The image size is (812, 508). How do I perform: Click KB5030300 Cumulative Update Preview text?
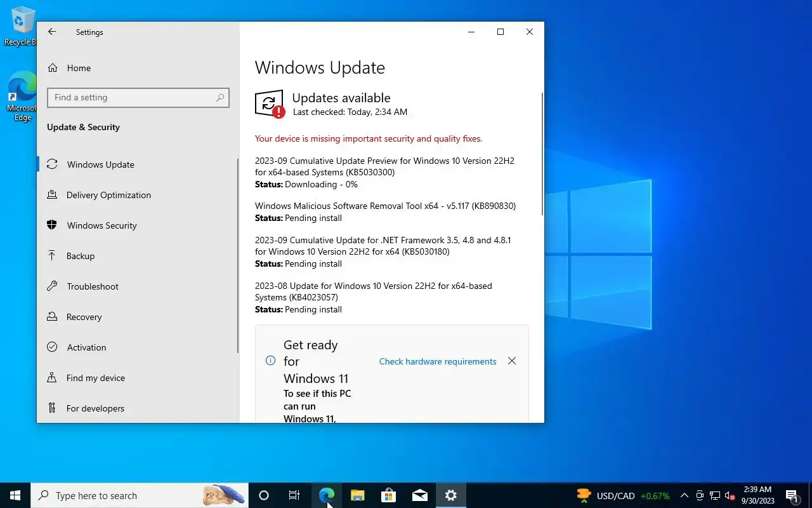(384, 166)
